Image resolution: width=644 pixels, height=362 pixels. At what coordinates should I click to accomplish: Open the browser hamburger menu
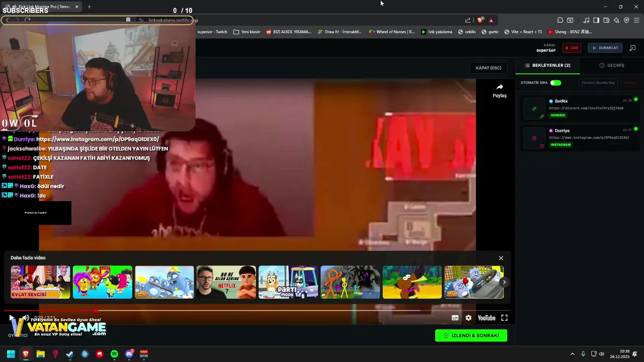[636, 20]
